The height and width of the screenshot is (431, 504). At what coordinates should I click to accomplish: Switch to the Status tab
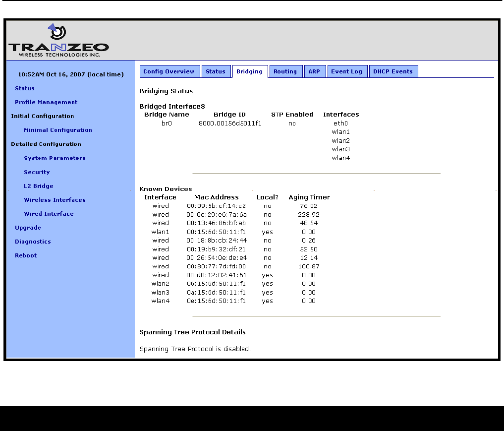click(x=216, y=71)
